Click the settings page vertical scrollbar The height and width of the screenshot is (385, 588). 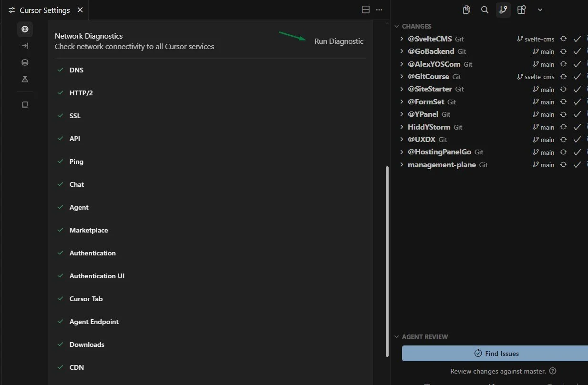(387, 261)
